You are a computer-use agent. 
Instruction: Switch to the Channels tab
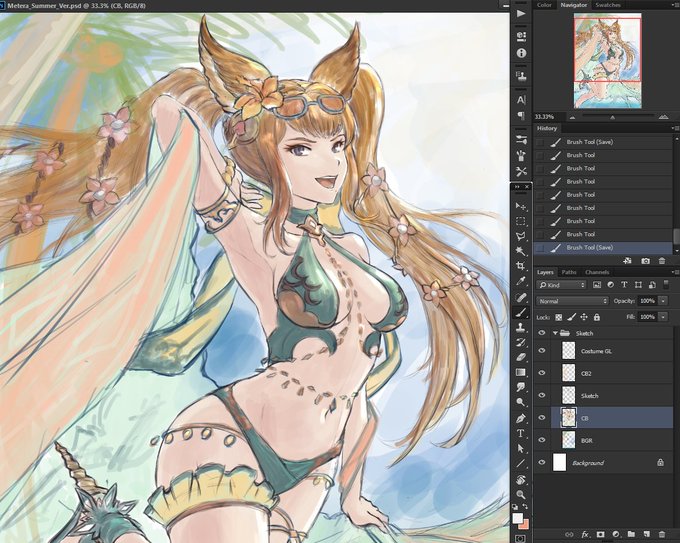point(597,272)
